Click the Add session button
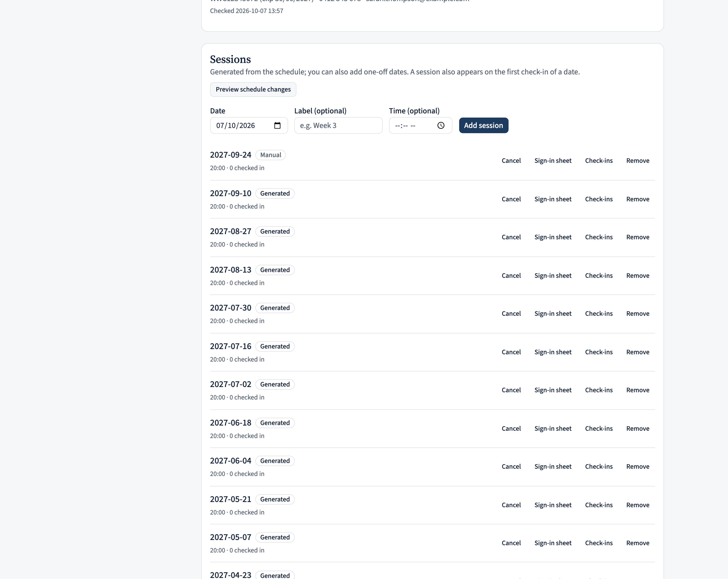This screenshot has height=579, width=728. pos(484,125)
